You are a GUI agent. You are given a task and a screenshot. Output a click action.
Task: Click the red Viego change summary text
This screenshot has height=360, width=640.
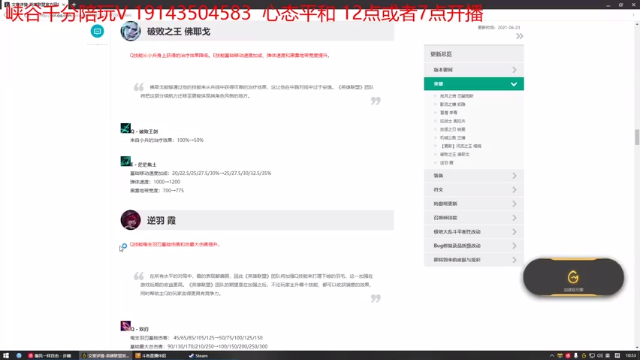click(x=230, y=55)
